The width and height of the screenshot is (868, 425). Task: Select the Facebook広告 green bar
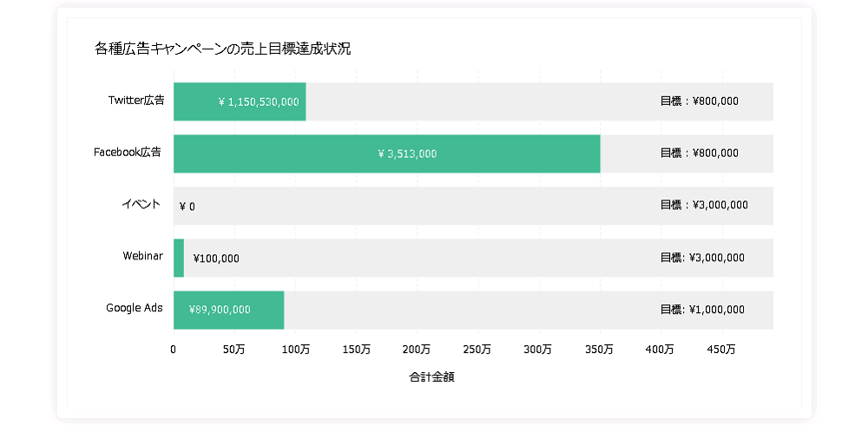(x=387, y=154)
